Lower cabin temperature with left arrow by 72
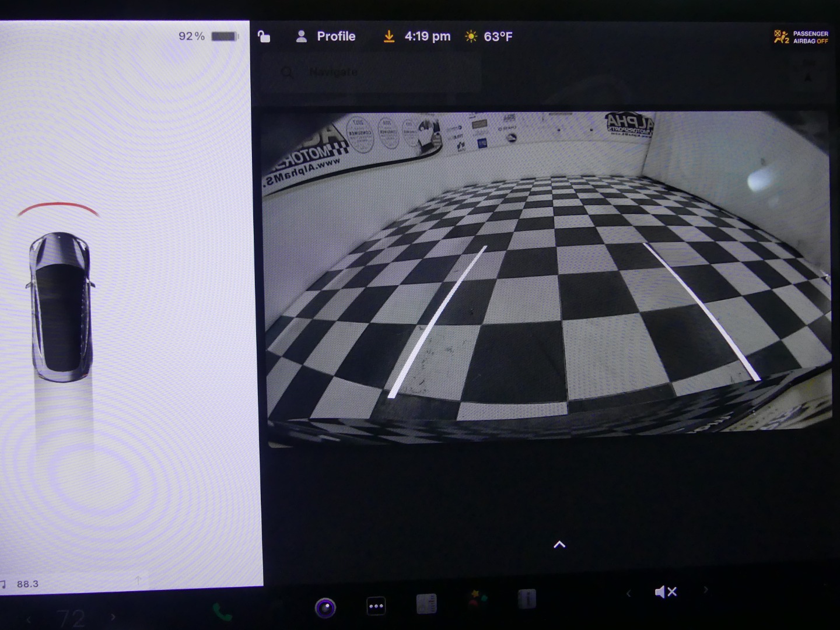840x630 pixels. [x=28, y=618]
